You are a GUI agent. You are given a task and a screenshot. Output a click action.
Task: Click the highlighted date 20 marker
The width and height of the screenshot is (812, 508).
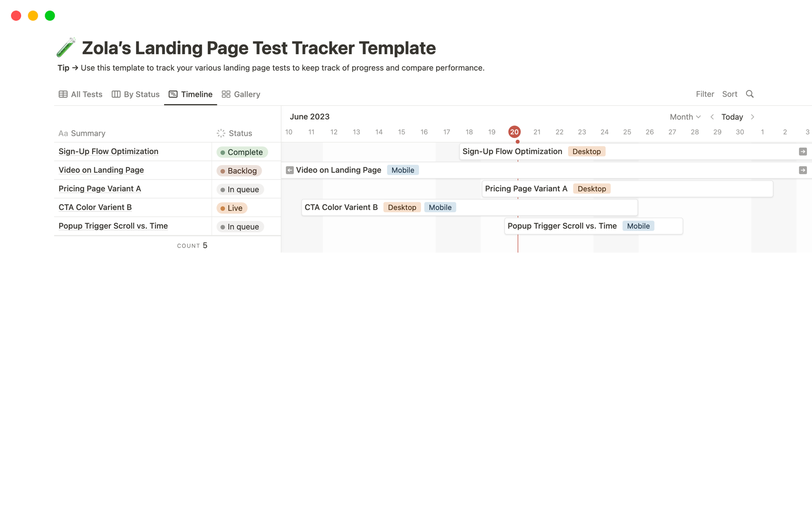514,132
